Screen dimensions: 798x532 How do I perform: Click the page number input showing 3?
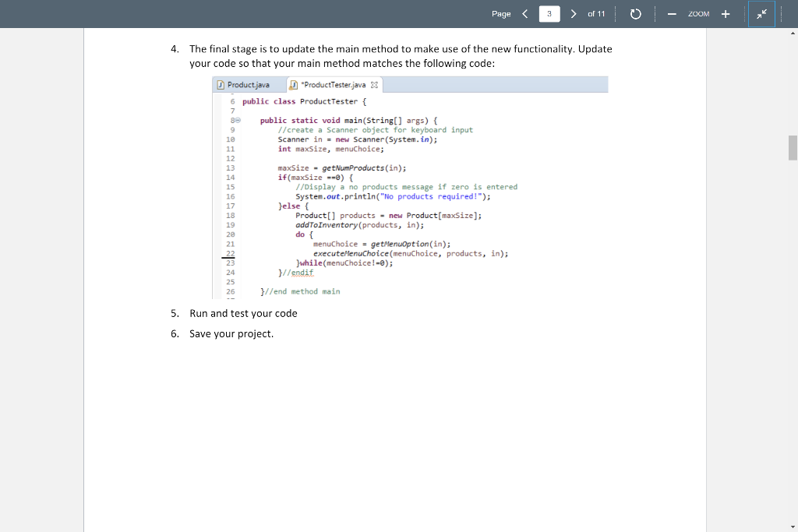549,13
